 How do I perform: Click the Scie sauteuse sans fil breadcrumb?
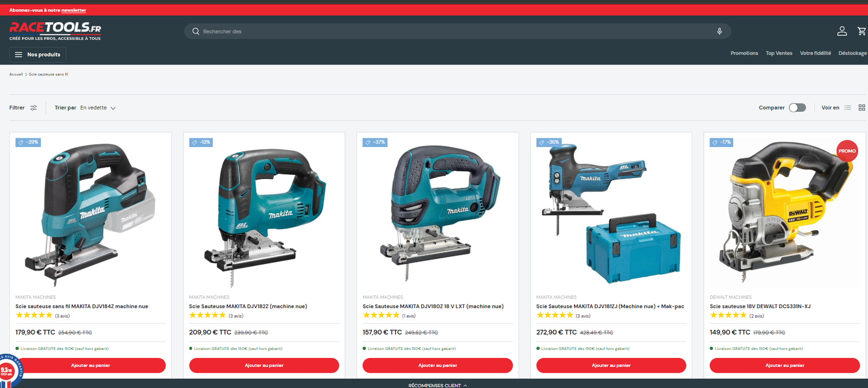[48, 74]
